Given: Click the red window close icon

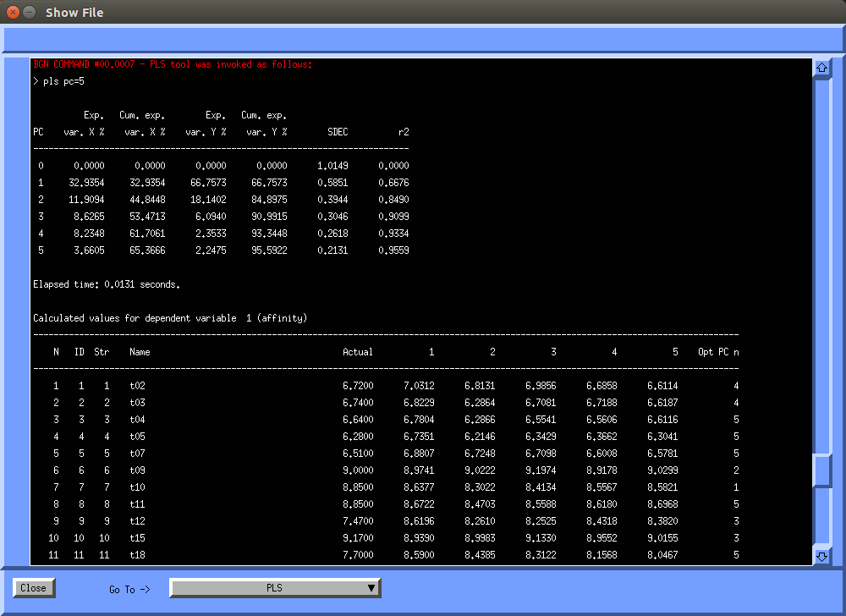Looking at the screenshot, I should click(14, 13).
